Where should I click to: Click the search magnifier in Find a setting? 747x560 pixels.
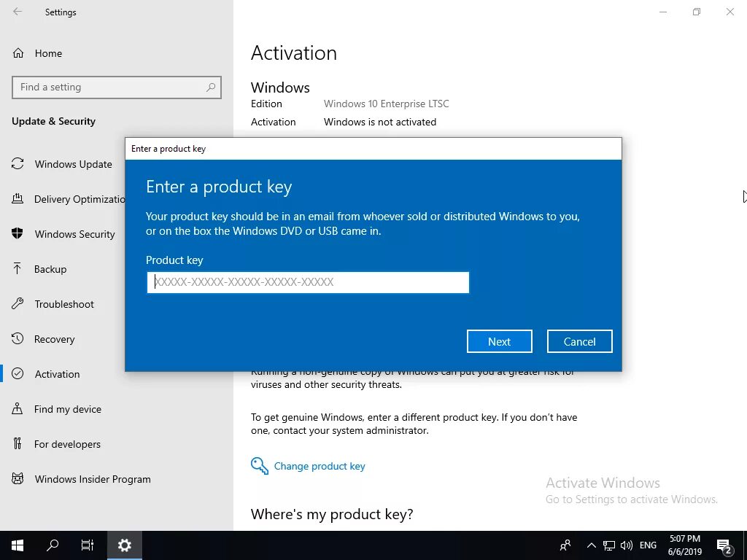[211, 87]
